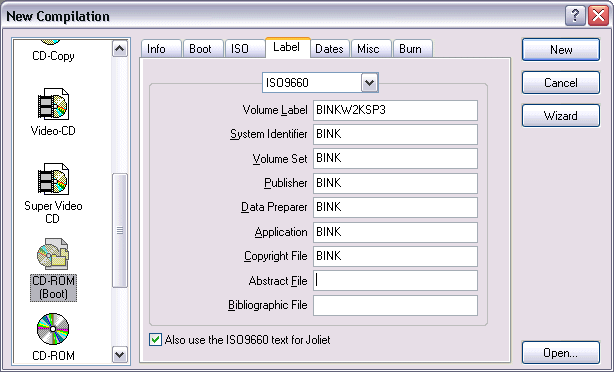The width and height of the screenshot is (614, 372).
Task: Go to the Burn tab
Action: point(410,49)
